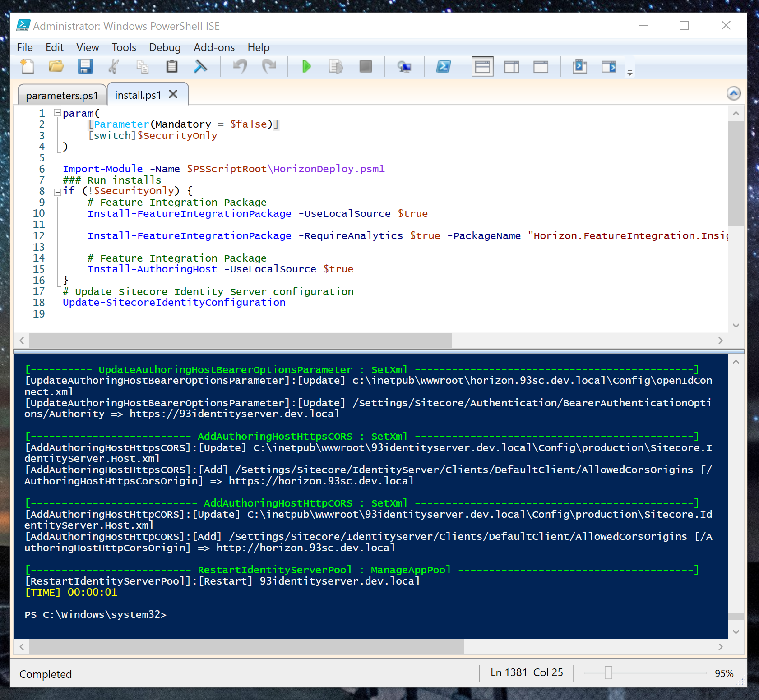Show script pane on top layout

tap(482, 67)
